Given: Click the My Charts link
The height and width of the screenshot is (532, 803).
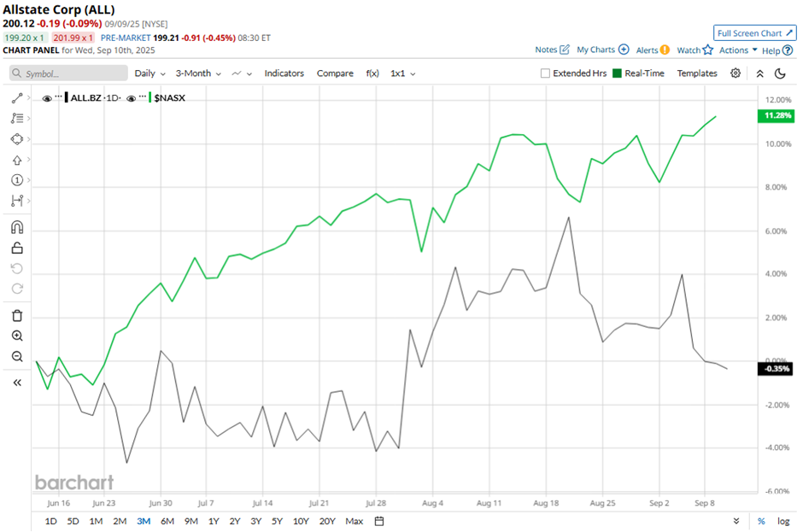Looking at the screenshot, I should [x=595, y=50].
